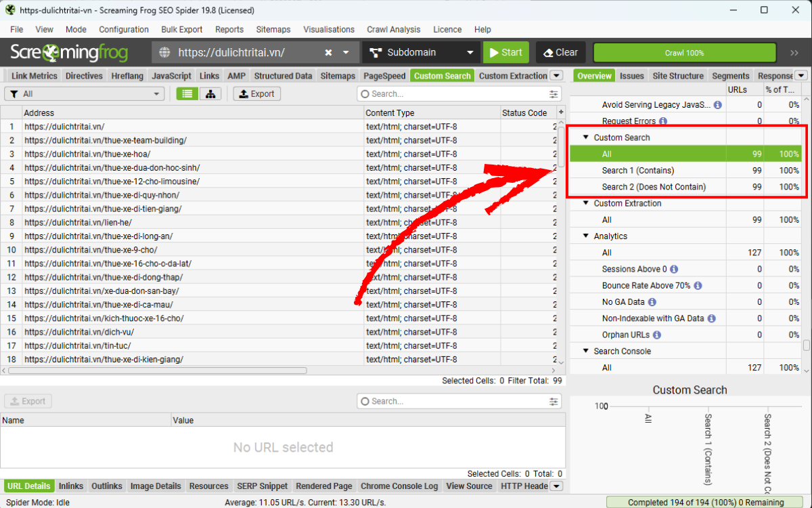812x508 pixels.
Task: Collapse the Analytics section
Action: [x=586, y=236]
